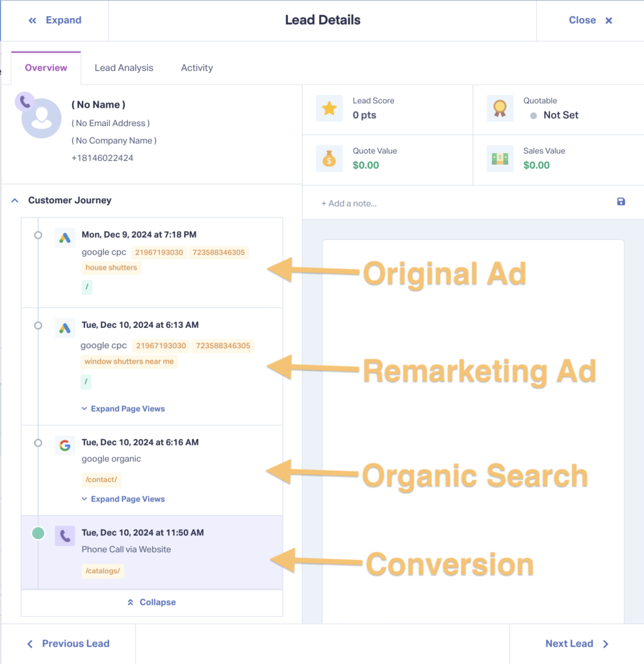Click the '( No Name )' lead name
Screen dimensions: 644x665
[x=98, y=105]
